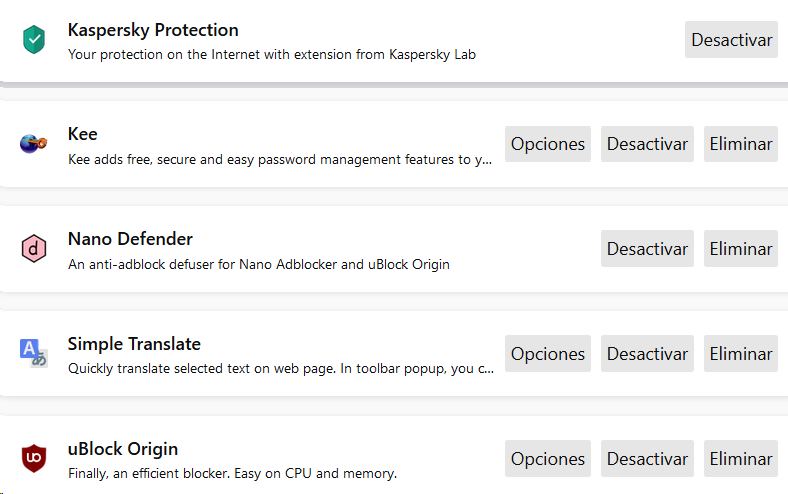The image size is (788, 494).
Task: Click Eliminar for Nano Defender
Action: point(740,249)
